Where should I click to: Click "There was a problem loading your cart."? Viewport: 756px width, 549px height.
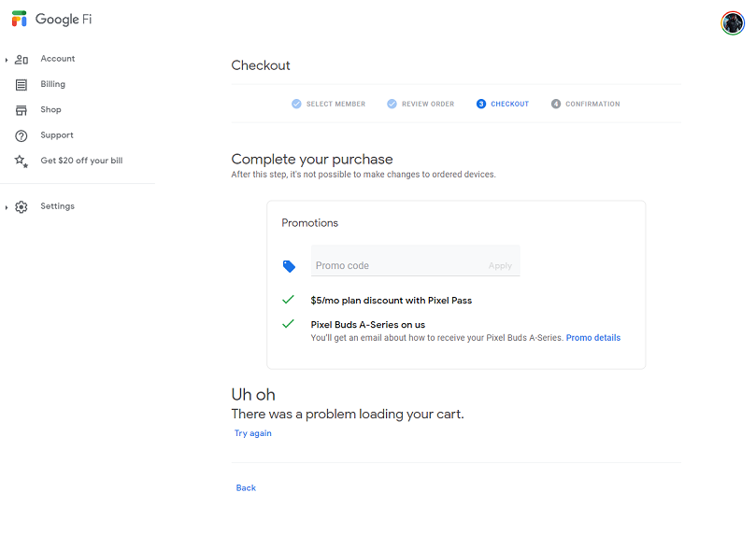(348, 414)
